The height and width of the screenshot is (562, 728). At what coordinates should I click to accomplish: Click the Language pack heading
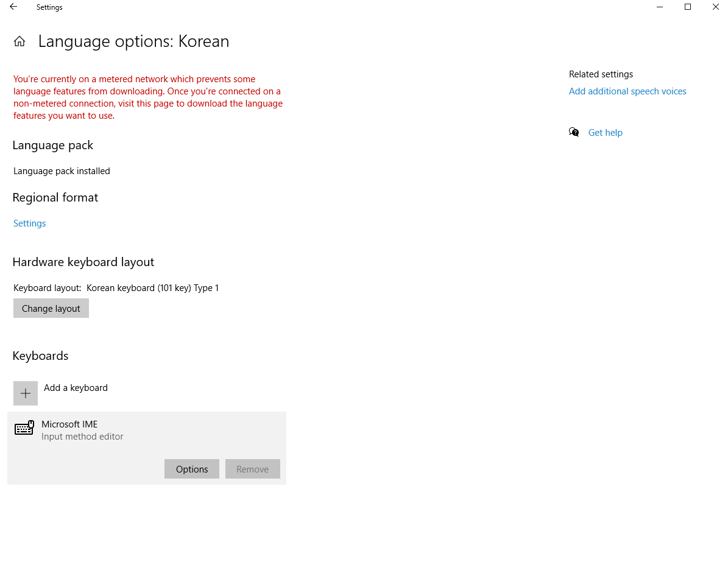pos(53,145)
